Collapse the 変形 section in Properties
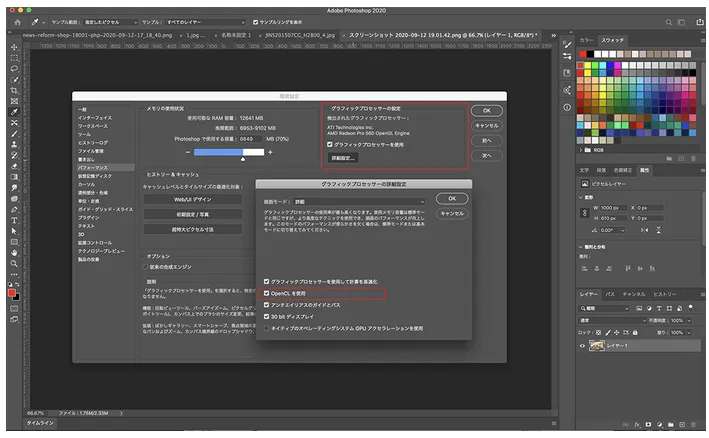The image size is (709, 438). point(581,198)
